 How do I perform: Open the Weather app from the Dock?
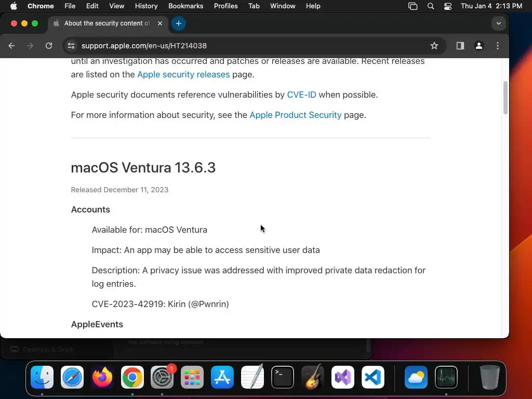[416, 377]
